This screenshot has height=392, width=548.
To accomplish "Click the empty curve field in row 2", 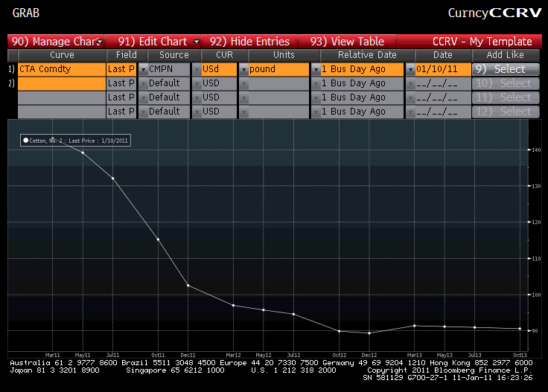I will (x=62, y=83).
